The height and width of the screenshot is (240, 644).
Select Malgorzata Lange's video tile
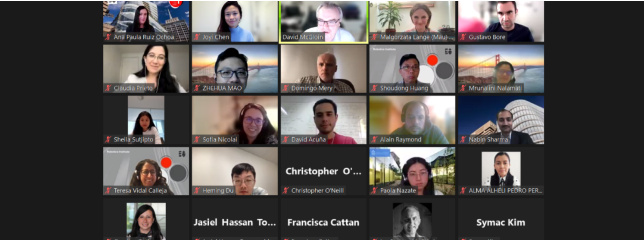pyautogui.click(x=412, y=21)
